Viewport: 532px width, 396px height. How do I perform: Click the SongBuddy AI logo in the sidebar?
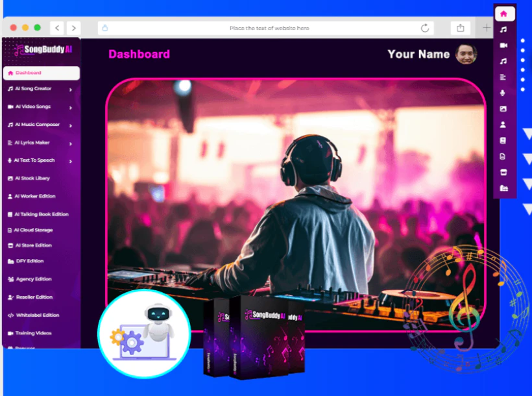click(43, 49)
